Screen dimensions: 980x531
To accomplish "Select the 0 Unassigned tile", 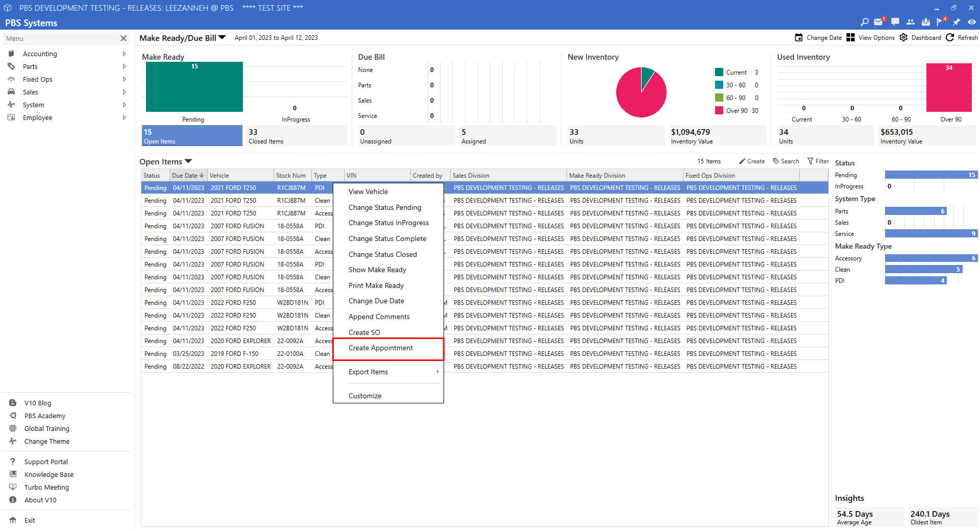I will pyautogui.click(x=406, y=136).
